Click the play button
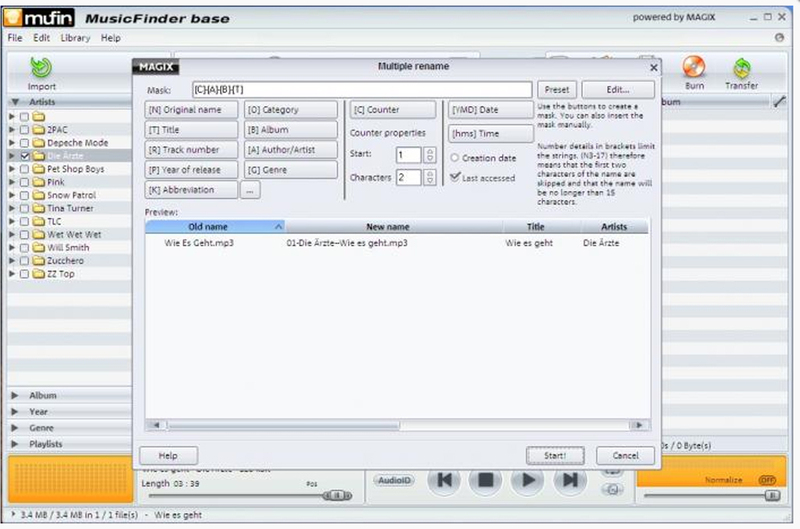 [x=528, y=480]
